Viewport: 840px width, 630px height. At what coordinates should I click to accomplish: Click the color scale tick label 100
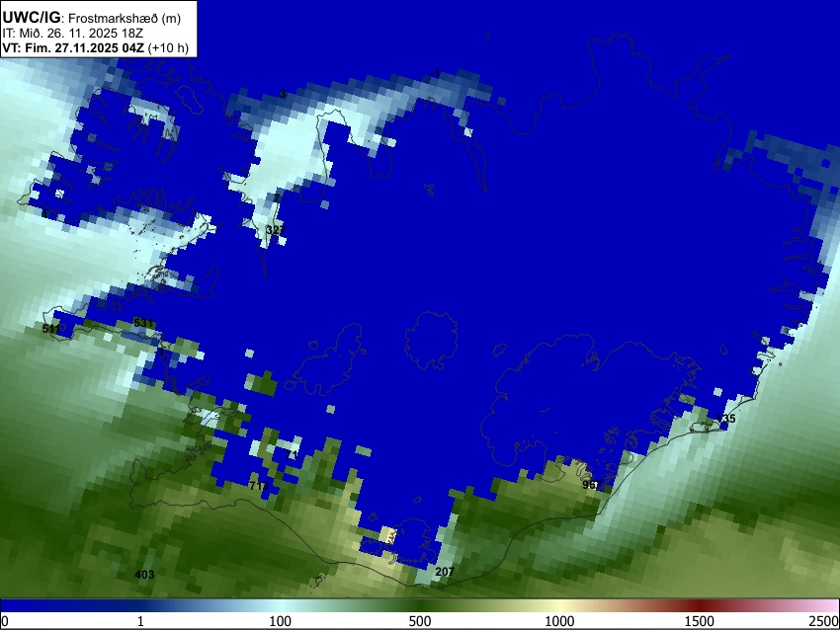click(x=281, y=621)
